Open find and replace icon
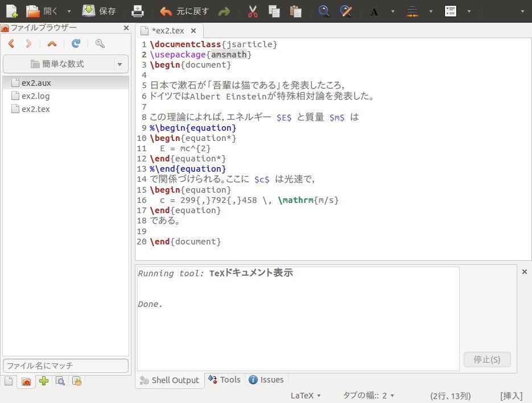Viewport: 532px width, 403px height. coord(346,11)
